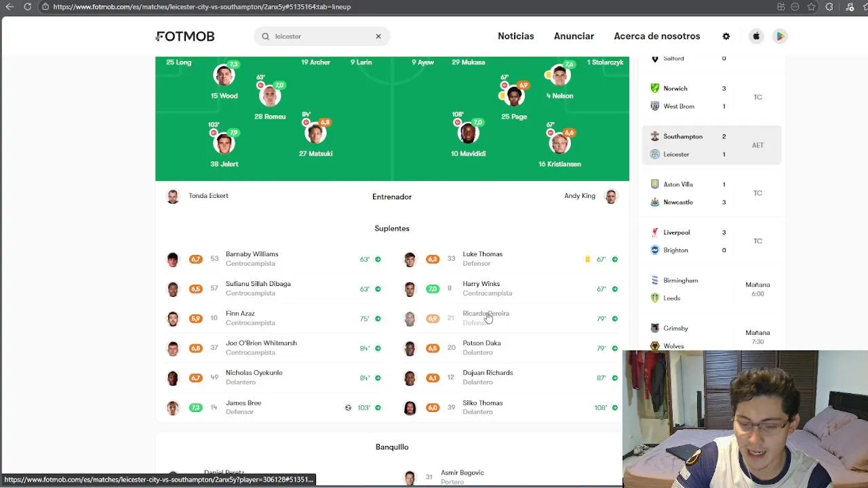Open coach Andy King profile
This screenshot has width=868, height=488.
[590, 197]
